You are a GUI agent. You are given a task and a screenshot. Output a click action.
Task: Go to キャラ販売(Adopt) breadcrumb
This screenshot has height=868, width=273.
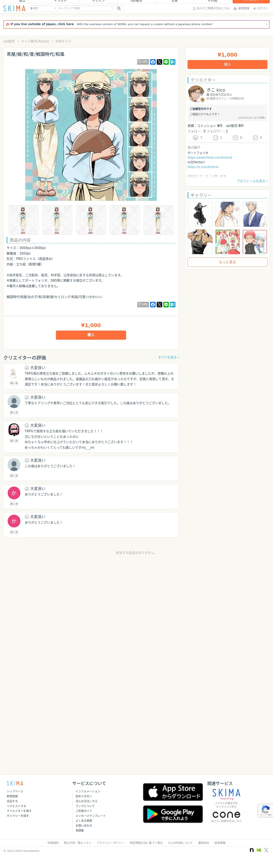[x=35, y=41]
